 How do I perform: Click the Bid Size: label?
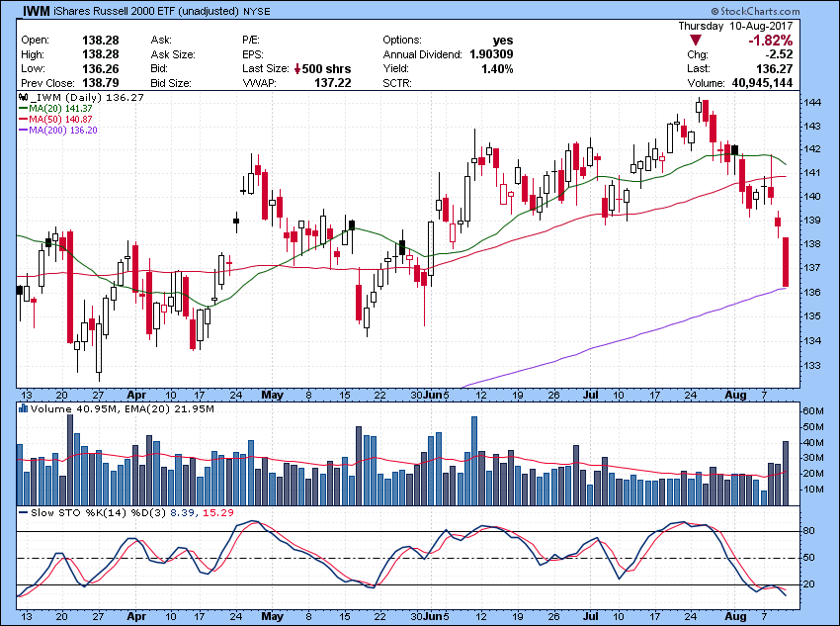pos(171,83)
